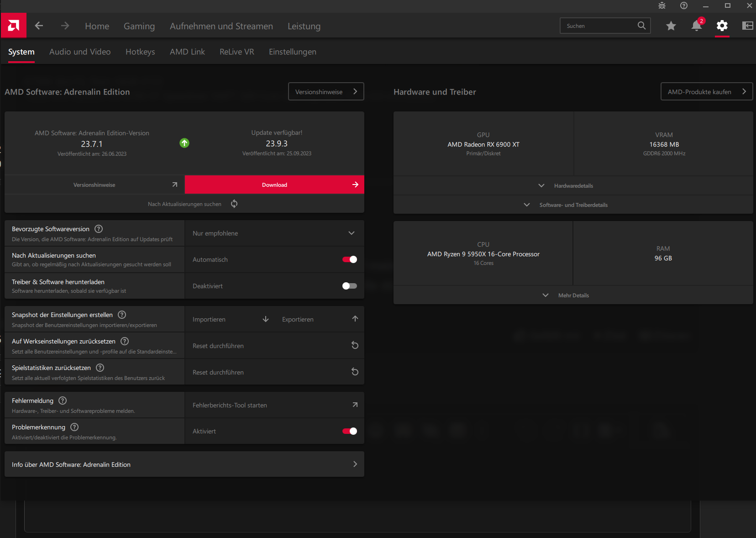This screenshot has width=756, height=538.
Task: Click Importieren snapshot button
Action: click(x=230, y=319)
